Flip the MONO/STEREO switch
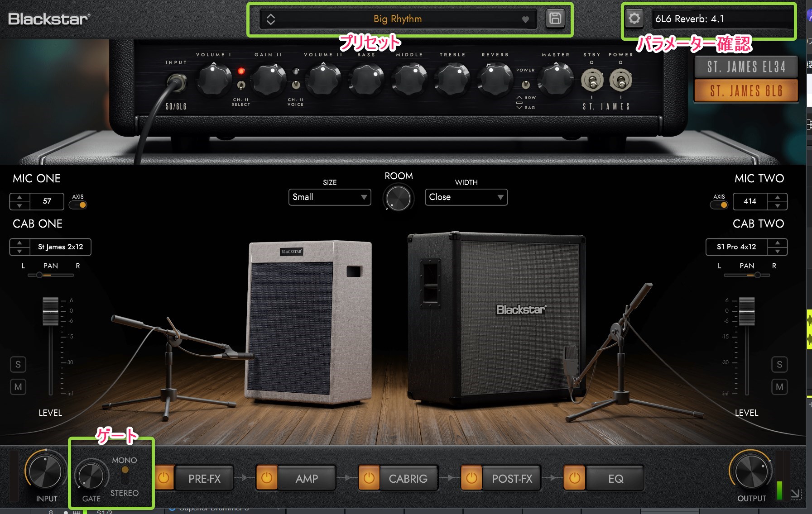The height and width of the screenshot is (514, 812). 125,476
